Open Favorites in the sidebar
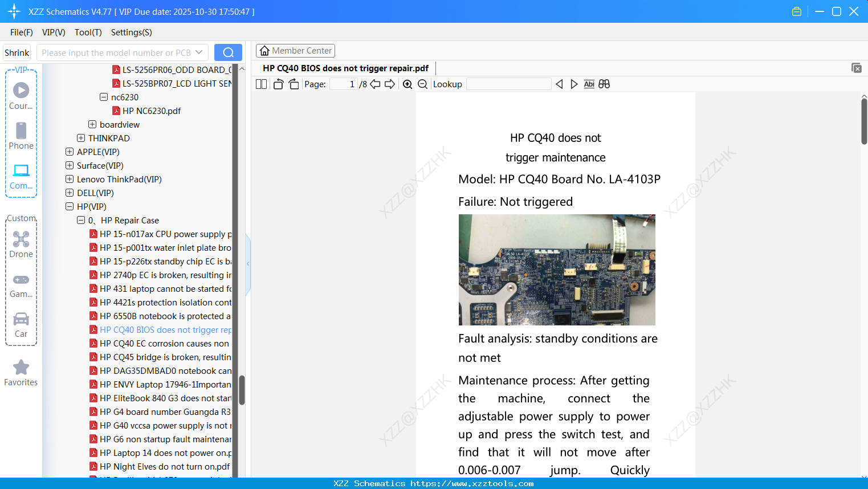Screen dimensions: 868x489 [x=21, y=373]
